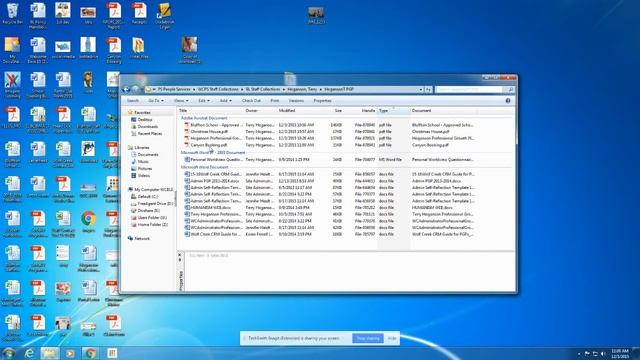This screenshot has height=360, width=640.
Task: Select Music in the navigation pane
Action: 142,162
